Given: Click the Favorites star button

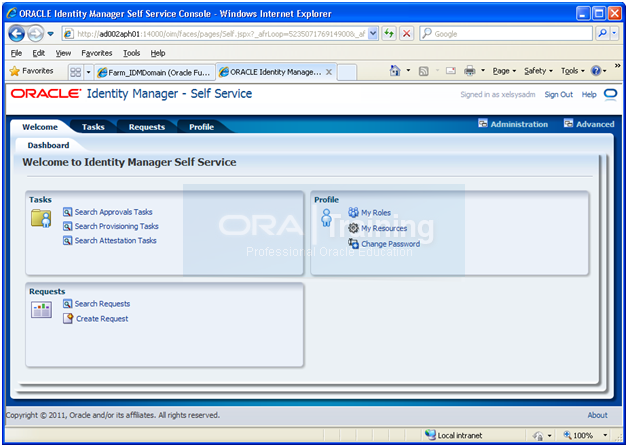Looking at the screenshot, I should 31,71.
